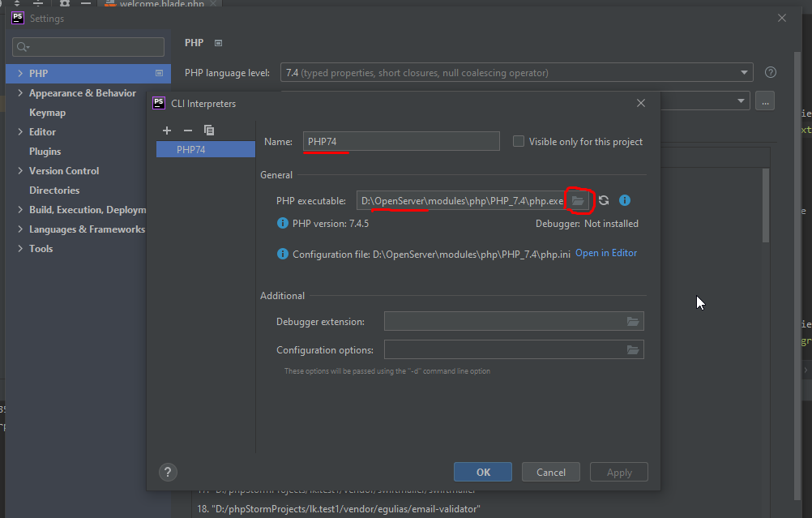Screen dimensions: 812x518
Task: Expand the PHP settings tree node
Action: point(20,74)
